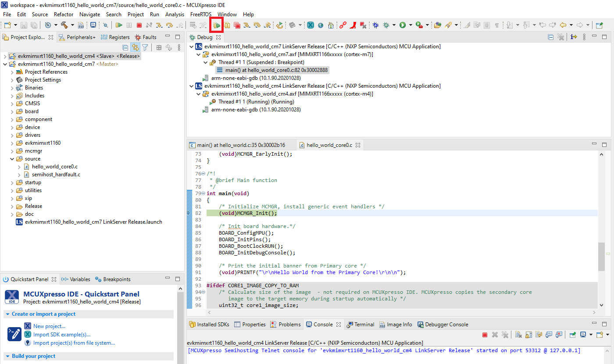This screenshot has width=614, height=364.
Task: Click the red Terminate debug button
Action: click(139, 25)
